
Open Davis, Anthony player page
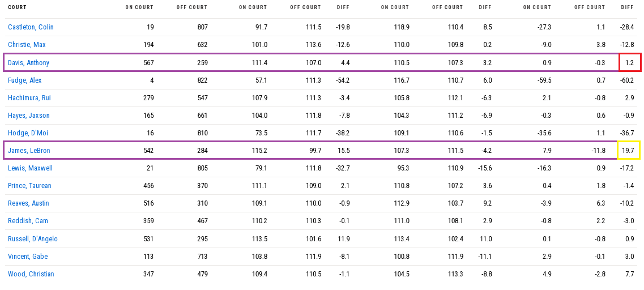[28, 63]
